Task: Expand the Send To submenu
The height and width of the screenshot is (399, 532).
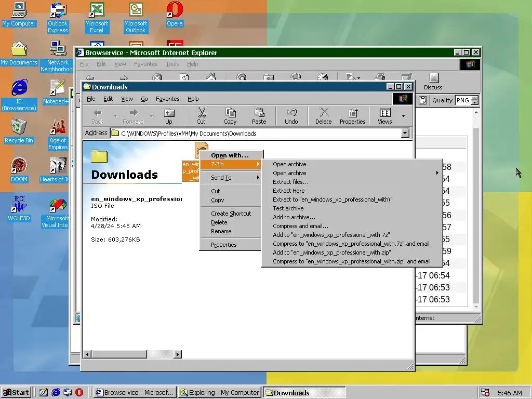Action: click(x=231, y=178)
